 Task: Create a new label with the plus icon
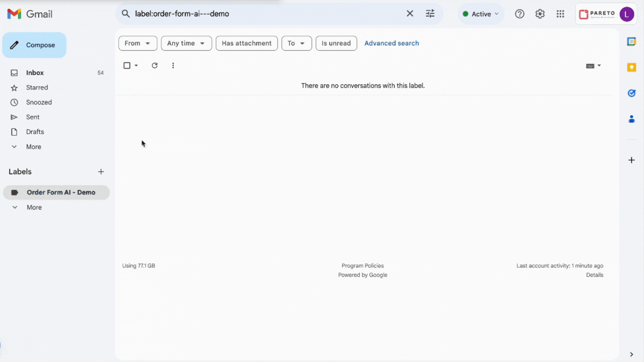pyautogui.click(x=101, y=172)
